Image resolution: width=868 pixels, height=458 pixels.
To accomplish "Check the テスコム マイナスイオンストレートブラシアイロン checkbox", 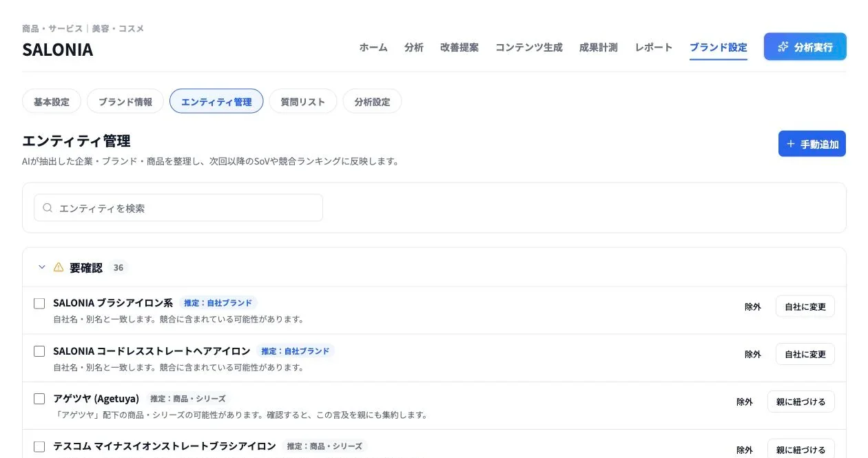I will pos(39,446).
